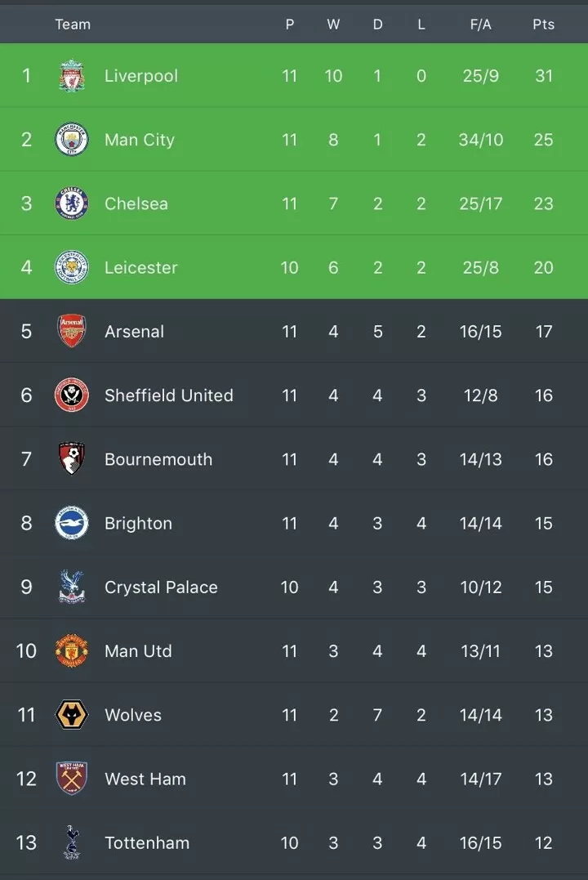Image resolution: width=588 pixels, height=880 pixels.
Task: Click the Leicester fox crest
Action: click(x=72, y=267)
